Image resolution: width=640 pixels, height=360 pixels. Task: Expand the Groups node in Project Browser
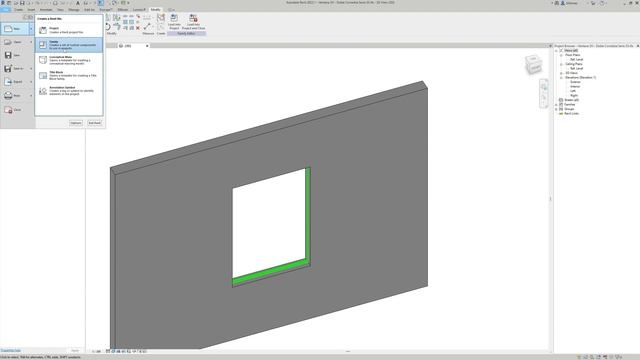click(x=557, y=109)
